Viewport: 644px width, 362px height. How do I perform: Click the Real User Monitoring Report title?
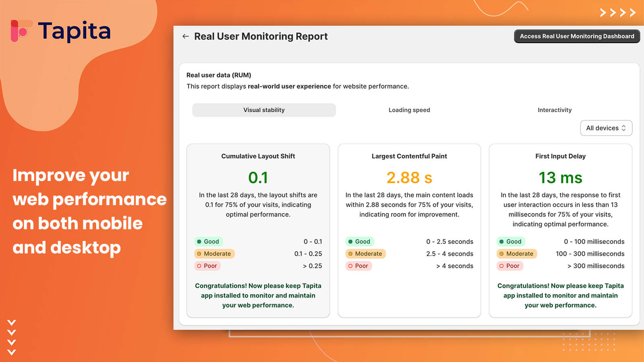(x=261, y=36)
